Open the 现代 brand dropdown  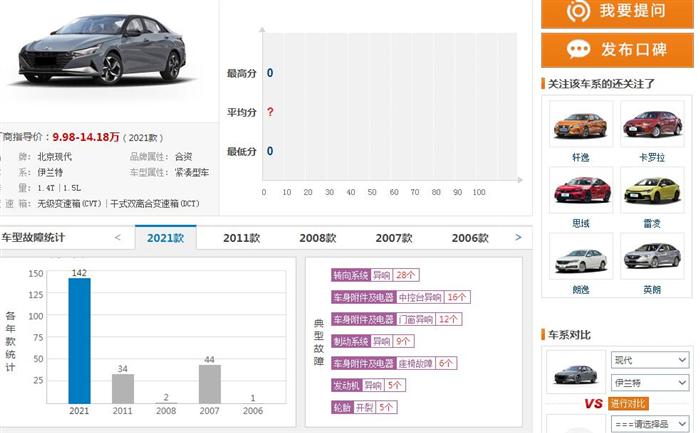coord(650,360)
